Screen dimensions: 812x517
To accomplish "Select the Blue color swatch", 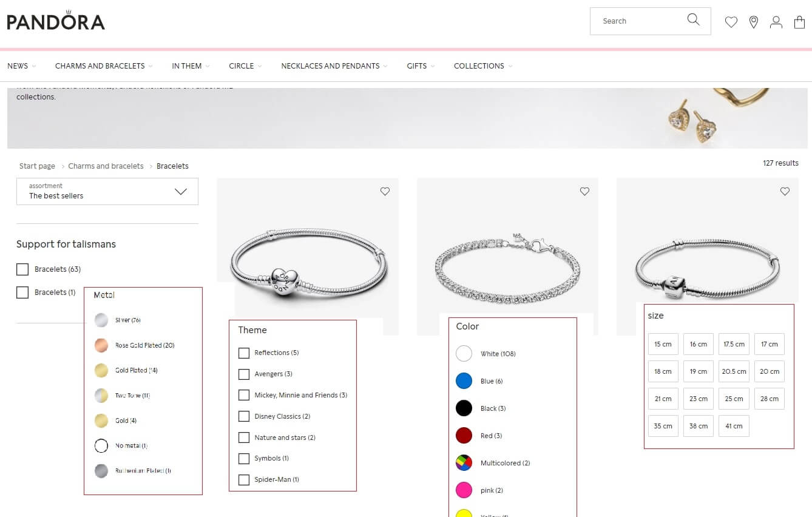I will tap(464, 381).
